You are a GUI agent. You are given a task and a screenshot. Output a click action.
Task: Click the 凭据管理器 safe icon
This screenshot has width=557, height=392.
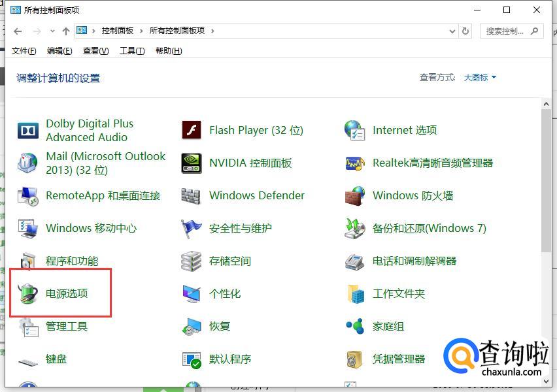click(x=354, y=359)
